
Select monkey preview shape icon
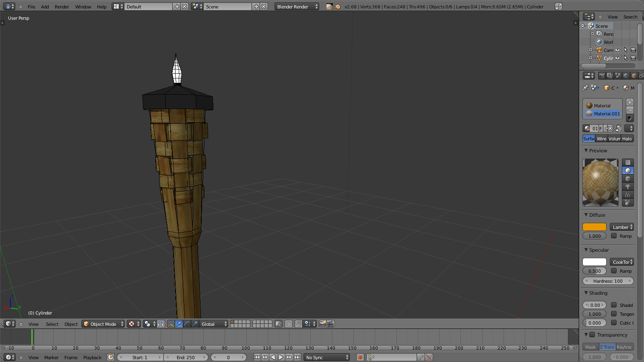(x=628, y=187)
